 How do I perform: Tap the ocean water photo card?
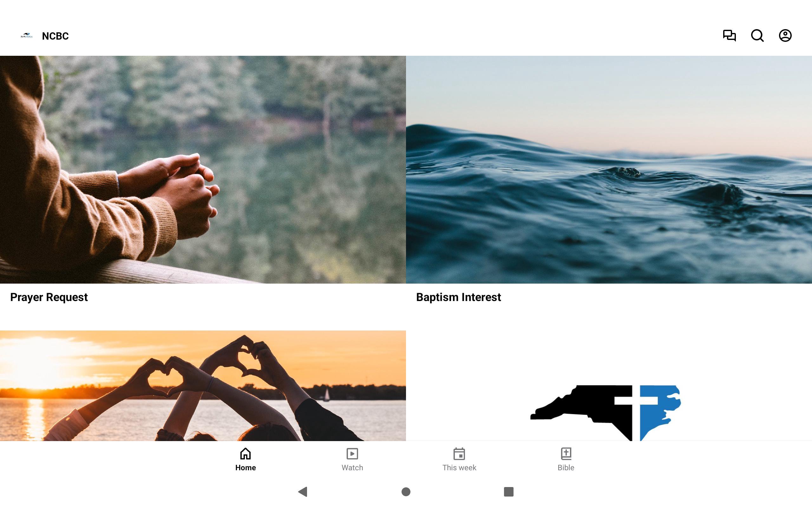609,170
